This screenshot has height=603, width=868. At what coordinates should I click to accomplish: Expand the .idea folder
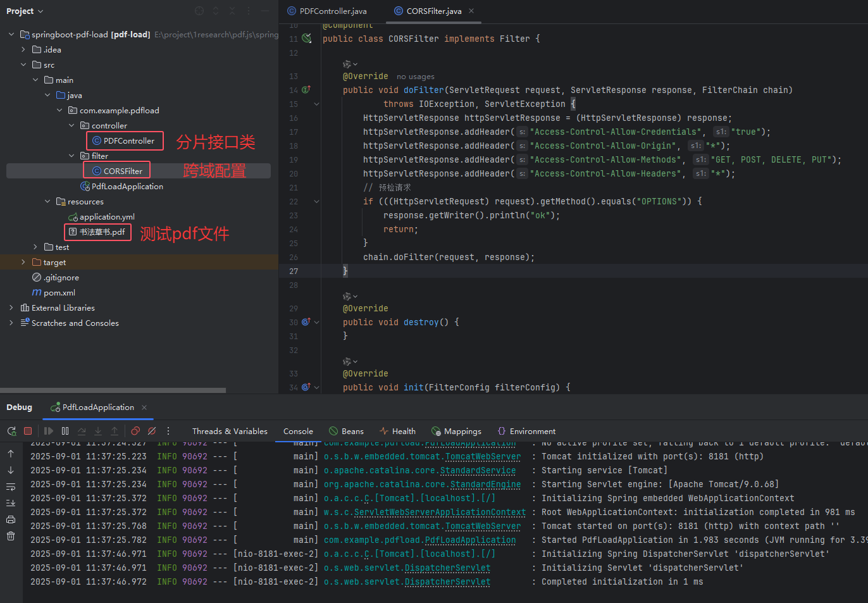(23, 49)
